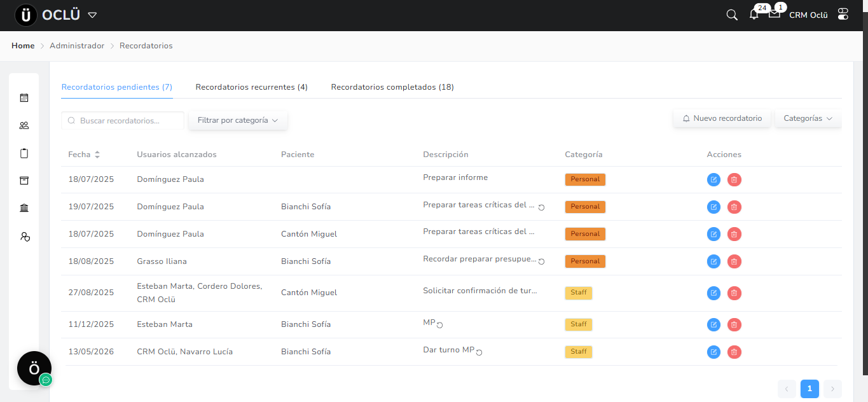Viewport: 868px width, 402px height.
Task: Open the clipboard icon in the sidebar
Action: (x=24, y=153)
